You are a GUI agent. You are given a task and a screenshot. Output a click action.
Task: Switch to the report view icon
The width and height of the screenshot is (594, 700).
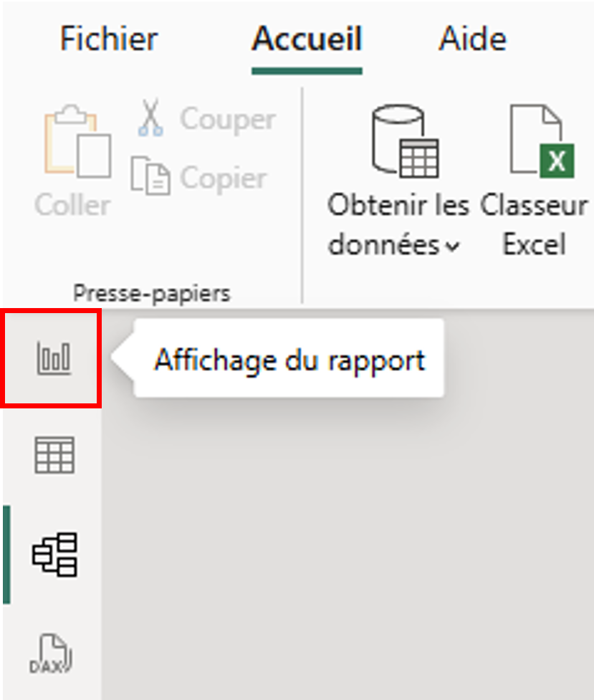tap(53, 358)
